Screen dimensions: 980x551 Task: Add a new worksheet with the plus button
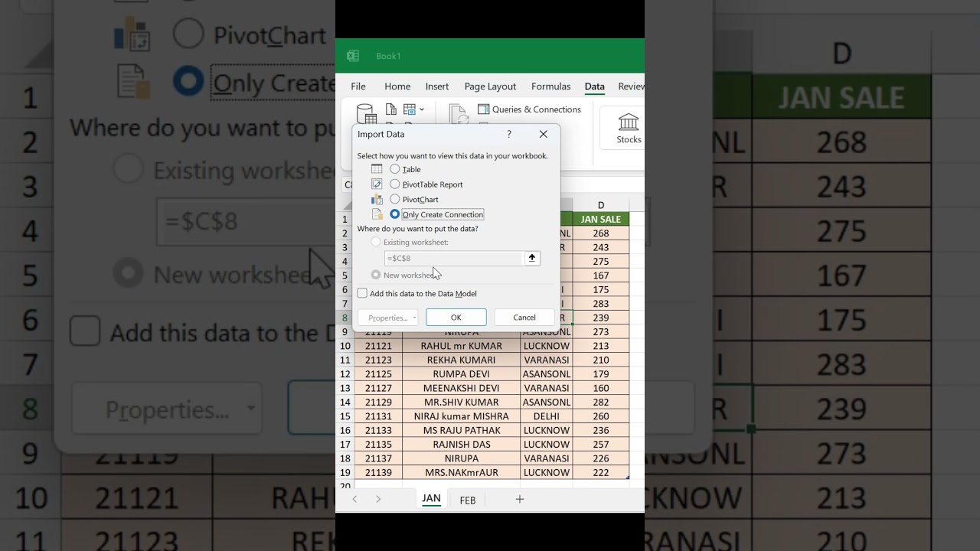coord(520,499)
